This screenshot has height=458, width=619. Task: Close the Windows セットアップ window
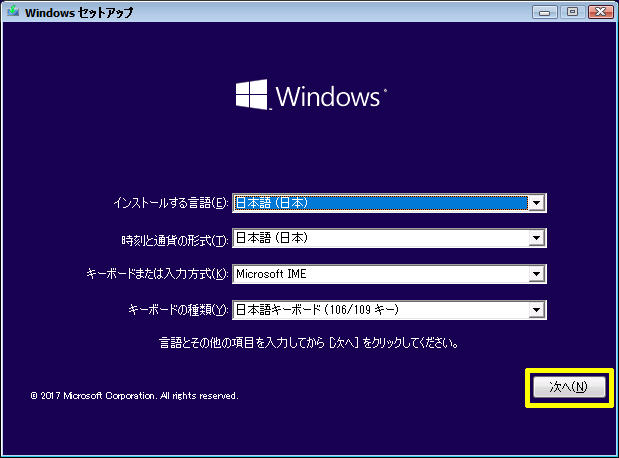pos(600,12)
